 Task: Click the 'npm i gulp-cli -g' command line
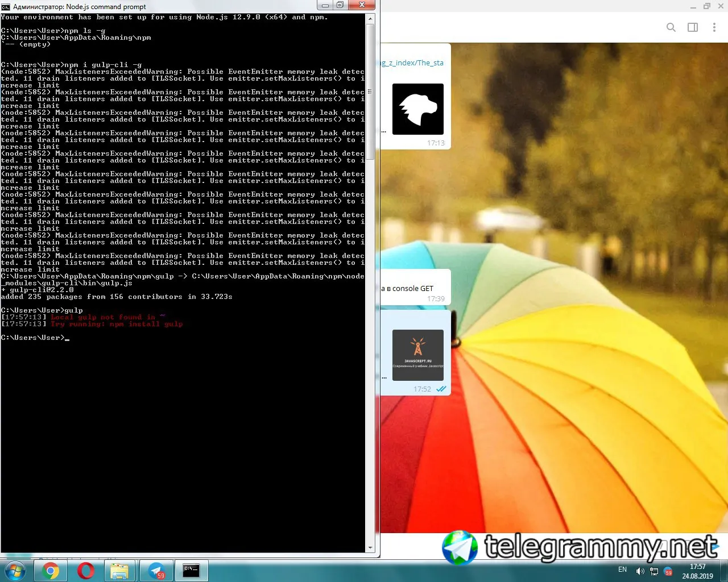click(72, 65)
